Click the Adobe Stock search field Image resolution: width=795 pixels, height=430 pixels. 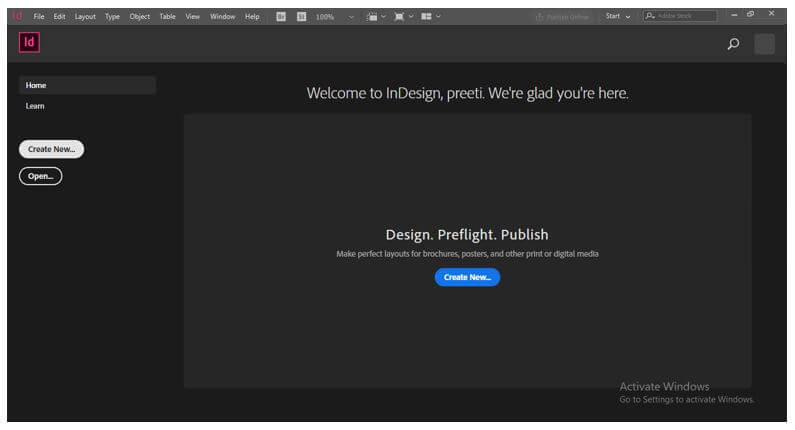click(680, 16)
